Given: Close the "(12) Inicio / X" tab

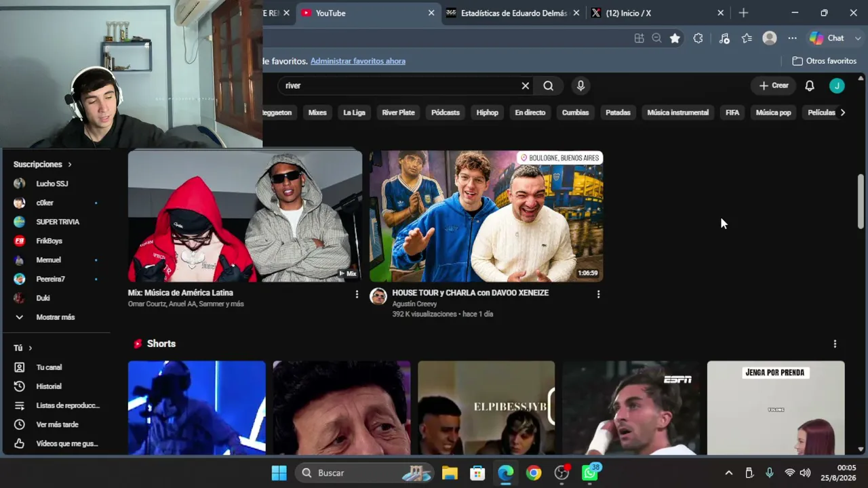Looking at the screenshot, I should 721,13.
